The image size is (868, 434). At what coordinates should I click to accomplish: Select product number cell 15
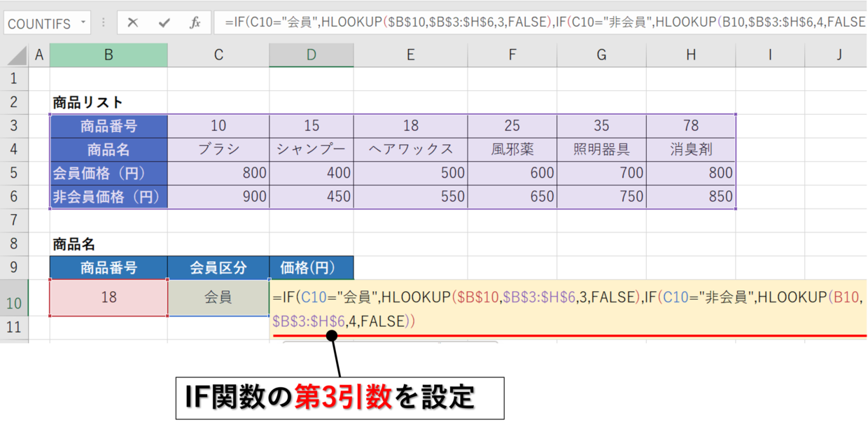click(311, 126)
